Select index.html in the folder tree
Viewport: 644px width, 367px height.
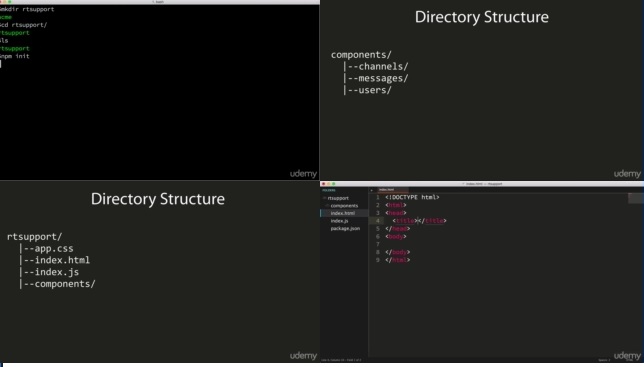[343, 213]
